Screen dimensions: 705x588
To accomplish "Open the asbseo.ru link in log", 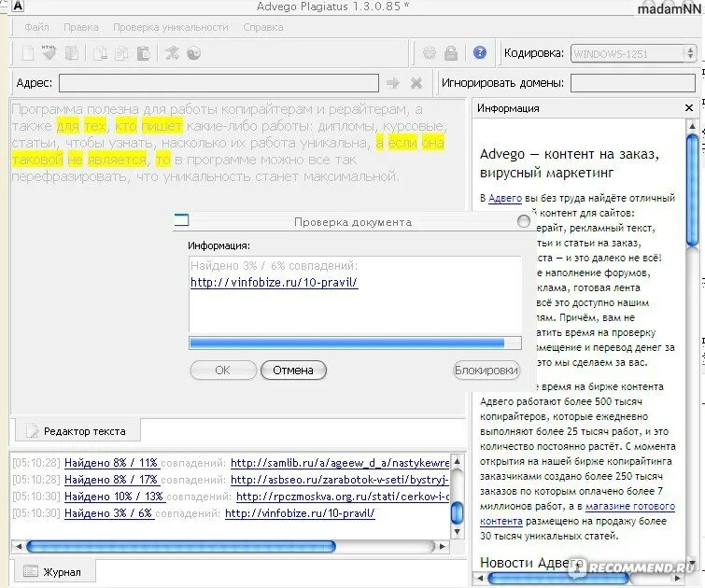I will tap(340, 480).
